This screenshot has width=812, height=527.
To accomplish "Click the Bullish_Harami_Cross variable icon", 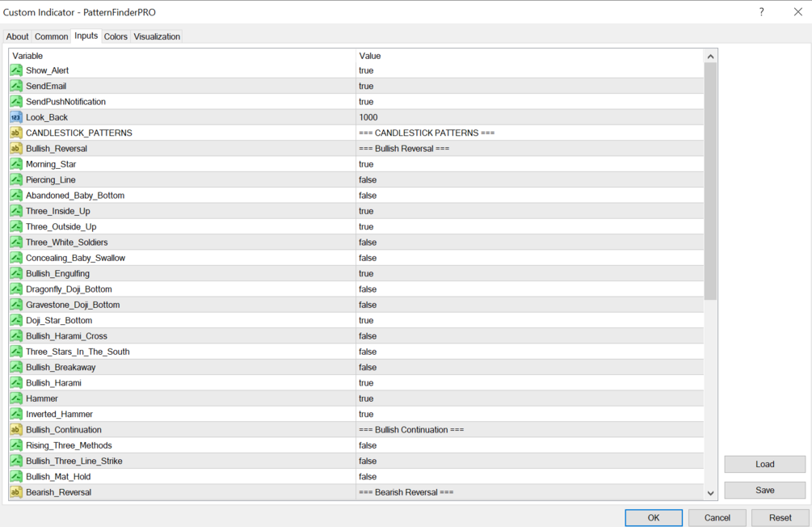I will click(x=16, y=335).
